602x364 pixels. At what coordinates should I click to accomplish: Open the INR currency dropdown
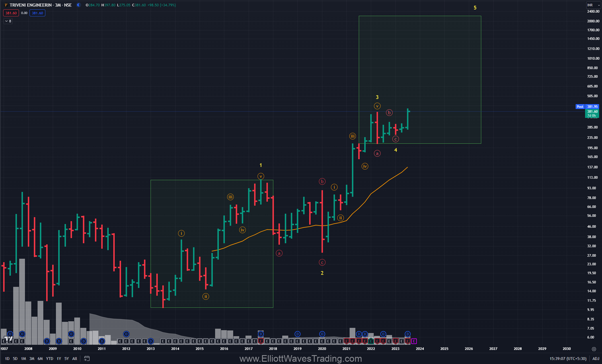coord(593,5)
